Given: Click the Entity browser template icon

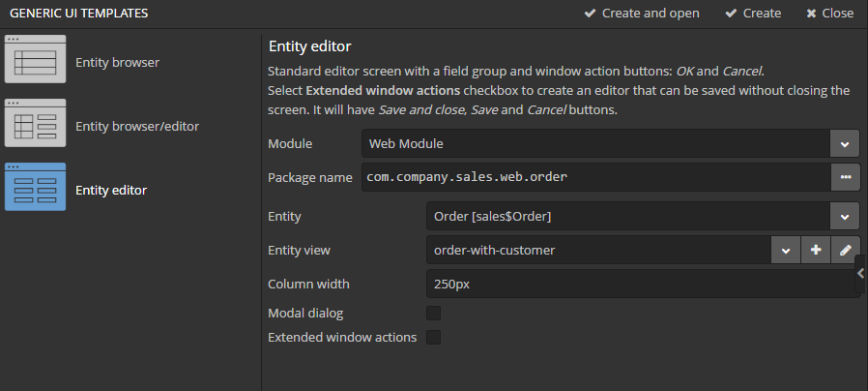Looking at the screenshot, I should coord(36,60).
